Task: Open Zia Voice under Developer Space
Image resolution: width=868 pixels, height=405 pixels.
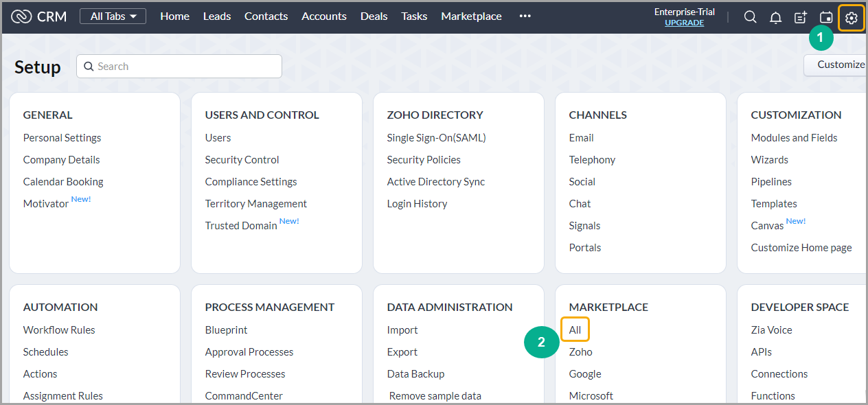Action: (771, 330)
